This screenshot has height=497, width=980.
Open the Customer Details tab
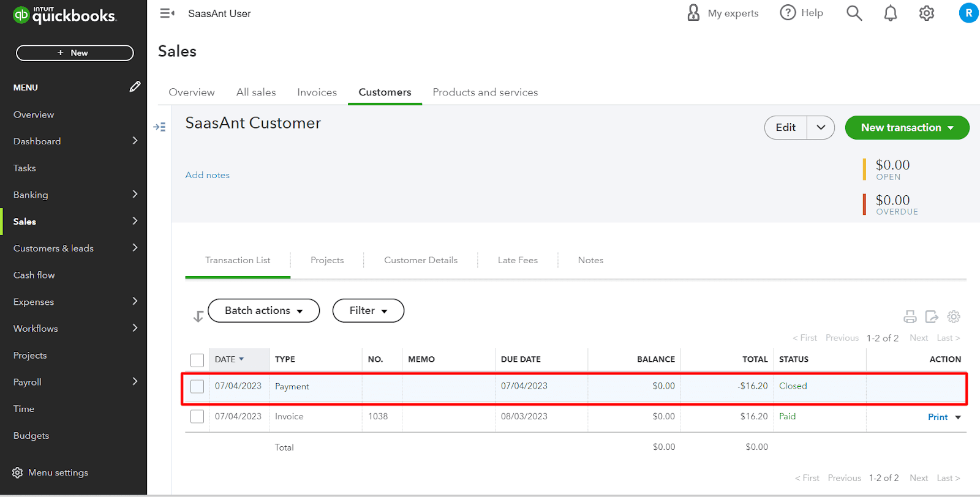click(x=421, y=260)
